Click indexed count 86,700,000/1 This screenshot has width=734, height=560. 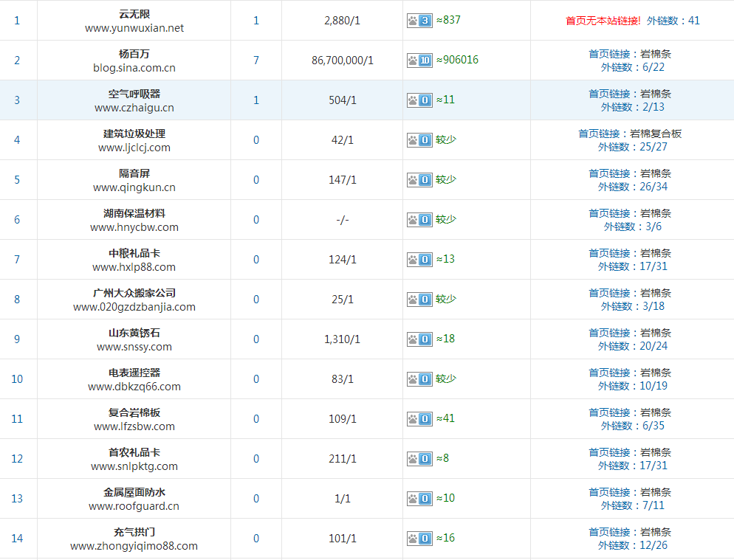pyautogui.click(x=343, y=61)
